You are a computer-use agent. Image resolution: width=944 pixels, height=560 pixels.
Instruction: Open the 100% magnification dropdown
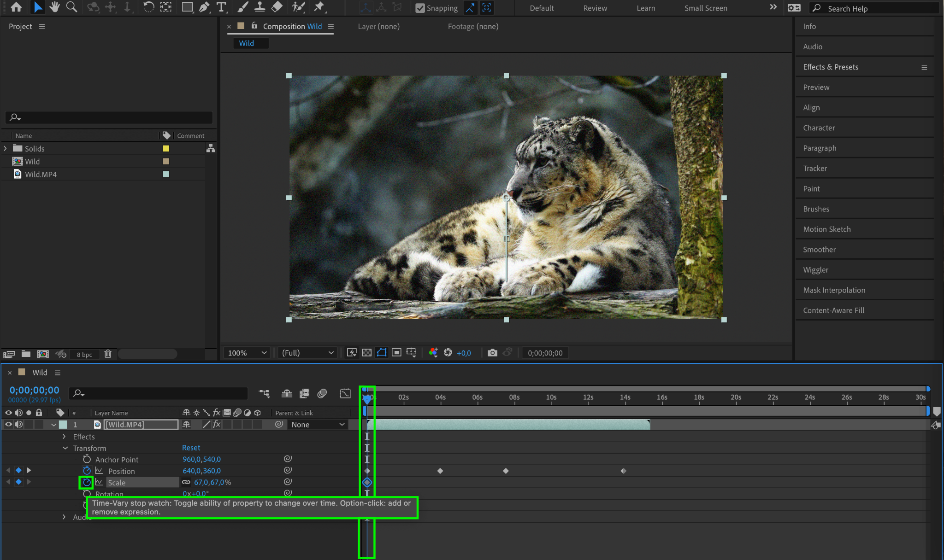248,353
